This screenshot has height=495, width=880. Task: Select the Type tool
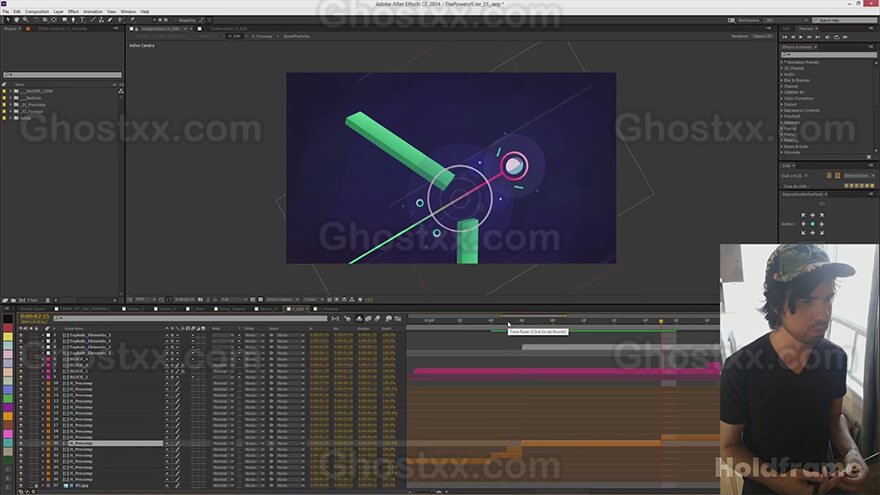[82, 20]
